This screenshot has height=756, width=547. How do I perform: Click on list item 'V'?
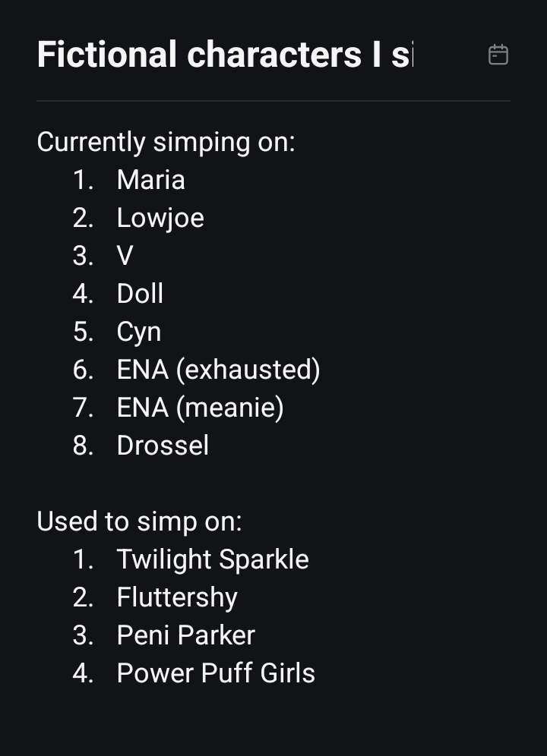[x=125, y=256]
